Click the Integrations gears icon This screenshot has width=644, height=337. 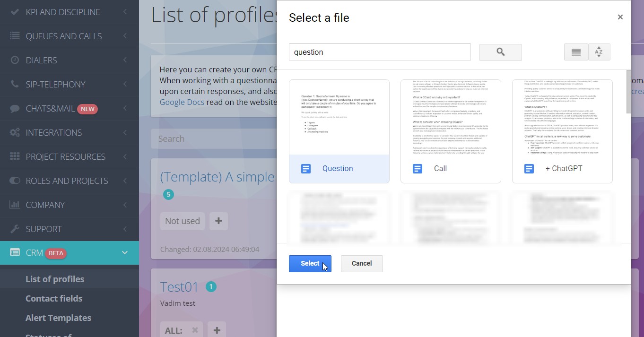click(15, 132)
